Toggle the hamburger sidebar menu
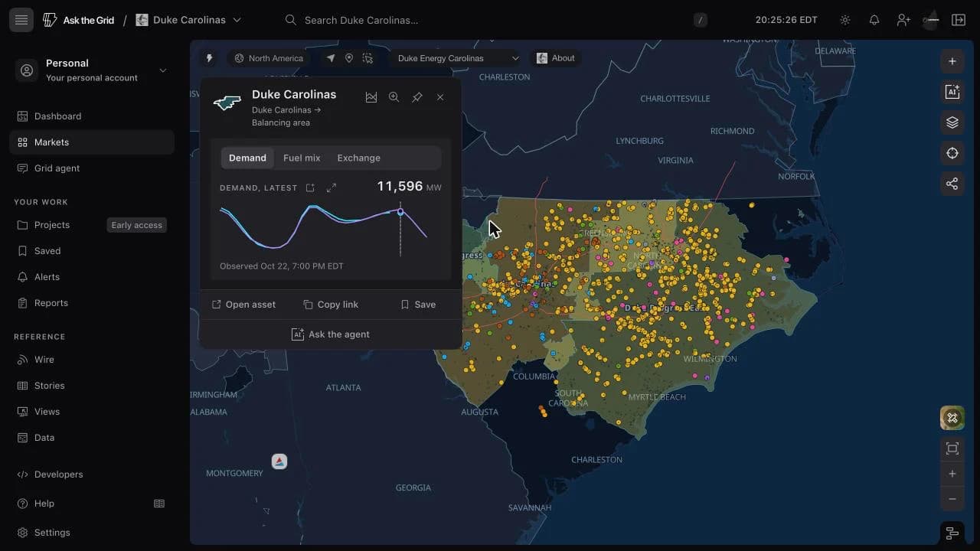The image size is (980, 551). (x=21, y=20)
